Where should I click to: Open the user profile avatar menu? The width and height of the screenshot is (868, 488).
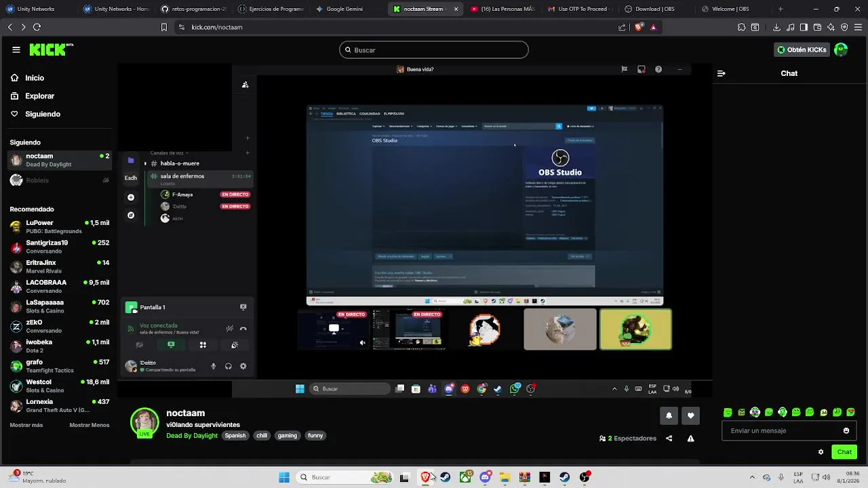841,49
